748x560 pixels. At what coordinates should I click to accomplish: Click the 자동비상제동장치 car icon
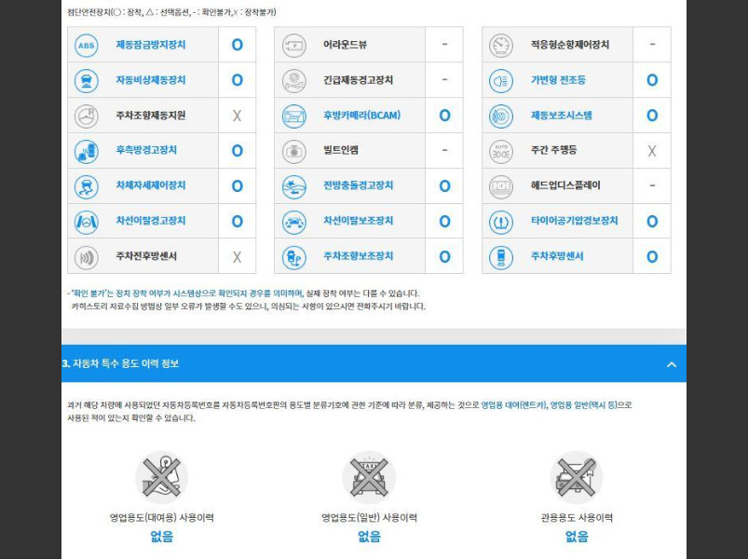(x=87, y=80)
